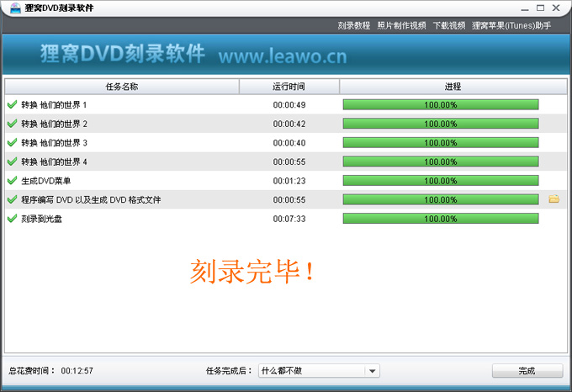Click the 任务完成后 label
This screenshot has width=572, height=392.
[229, 371]
